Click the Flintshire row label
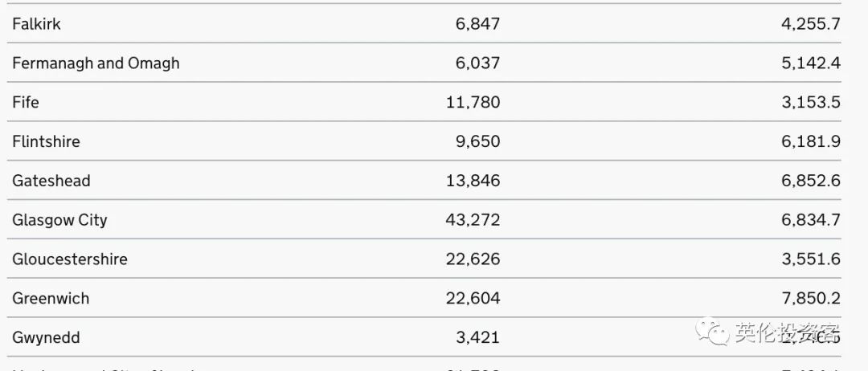 tap(46, 142)
